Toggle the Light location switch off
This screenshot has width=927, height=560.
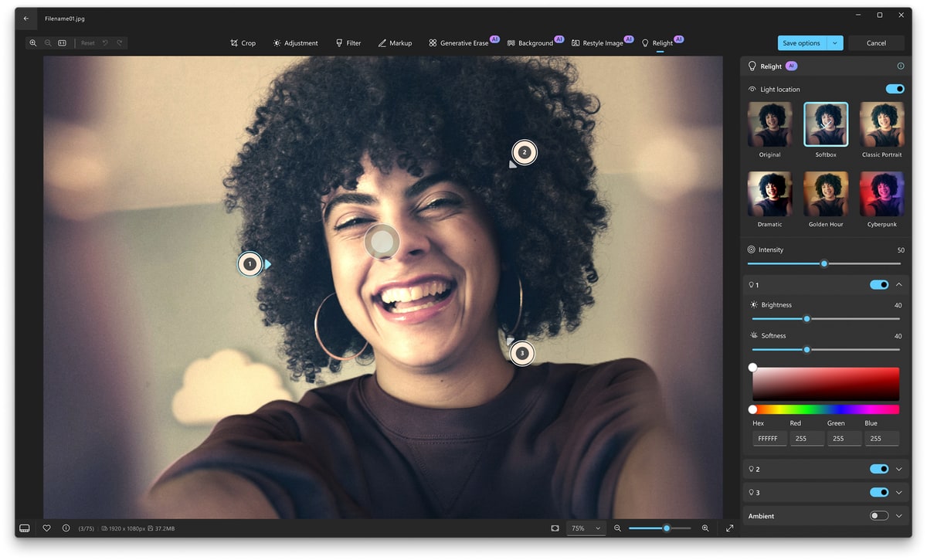895,90
